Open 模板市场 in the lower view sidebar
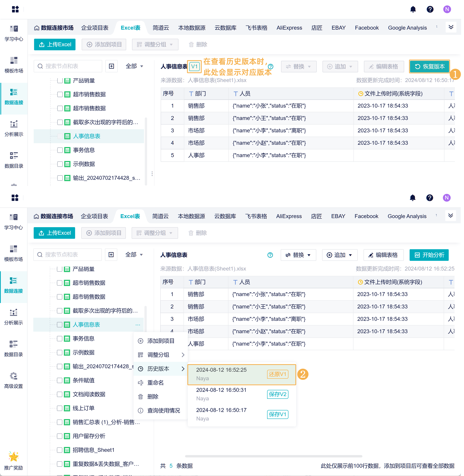The height and width of the screenshot is (476, 464). 13,253
